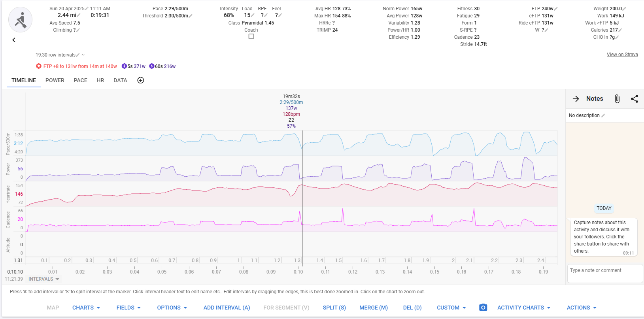Share the activity with share icon
Screen dimensions: 644x319
[635, 99]
